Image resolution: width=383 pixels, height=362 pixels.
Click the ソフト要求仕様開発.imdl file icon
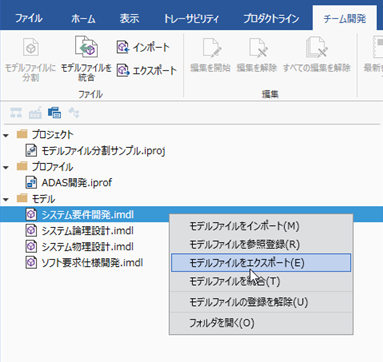pos(31,263)
